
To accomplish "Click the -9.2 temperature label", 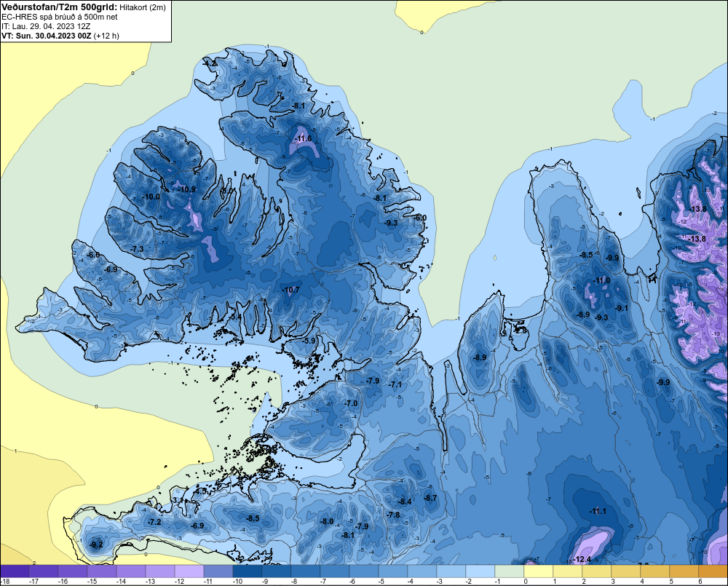I will pos(96,545).
